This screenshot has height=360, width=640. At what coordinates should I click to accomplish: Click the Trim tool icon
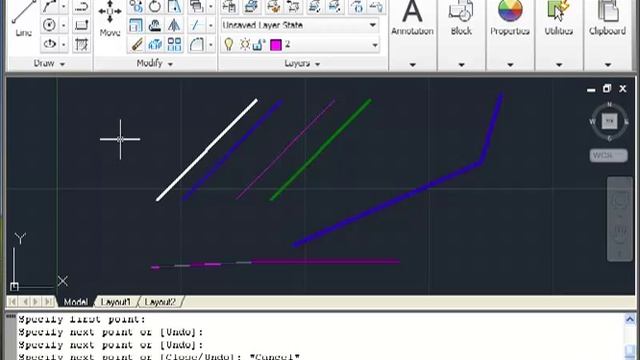[197, 25]
